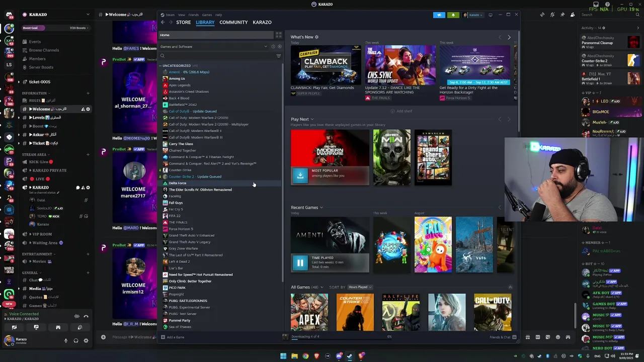Open Windows Start menu
Image resolution: width=644 pixels, height=362 pixels.
[283, 356]
